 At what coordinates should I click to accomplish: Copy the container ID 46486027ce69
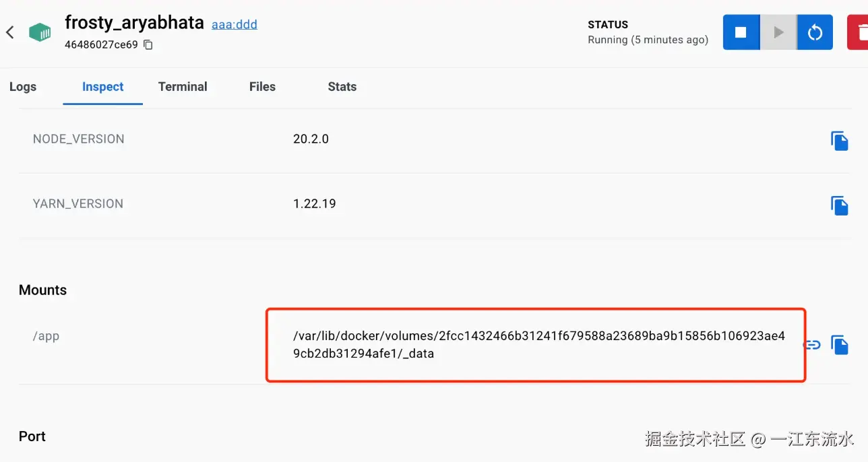(x=148, y=45)
